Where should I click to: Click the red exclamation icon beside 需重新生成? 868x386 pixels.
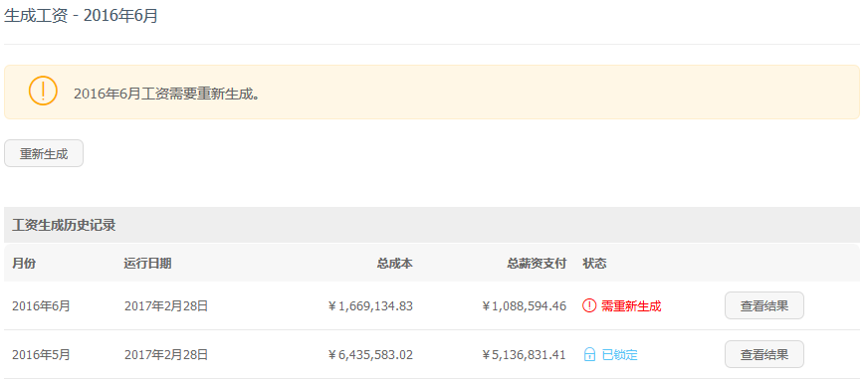coord(589,305)
